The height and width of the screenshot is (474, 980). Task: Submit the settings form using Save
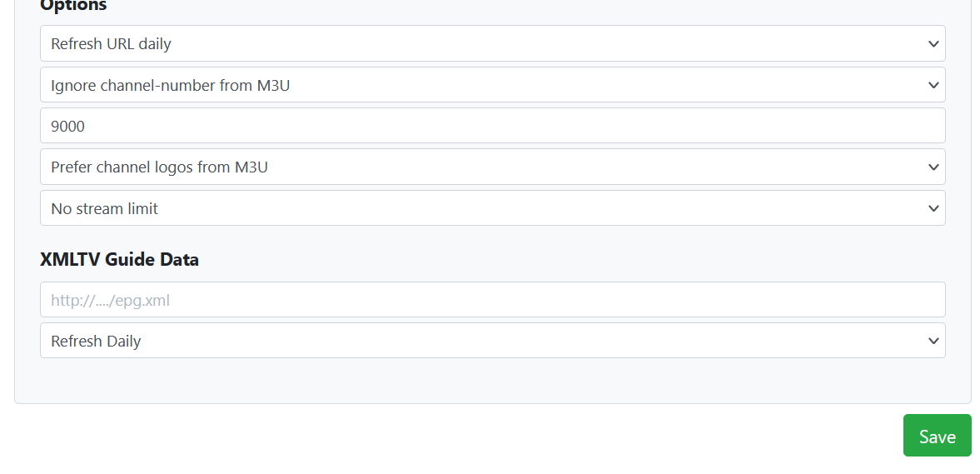(x=937, y=436)
